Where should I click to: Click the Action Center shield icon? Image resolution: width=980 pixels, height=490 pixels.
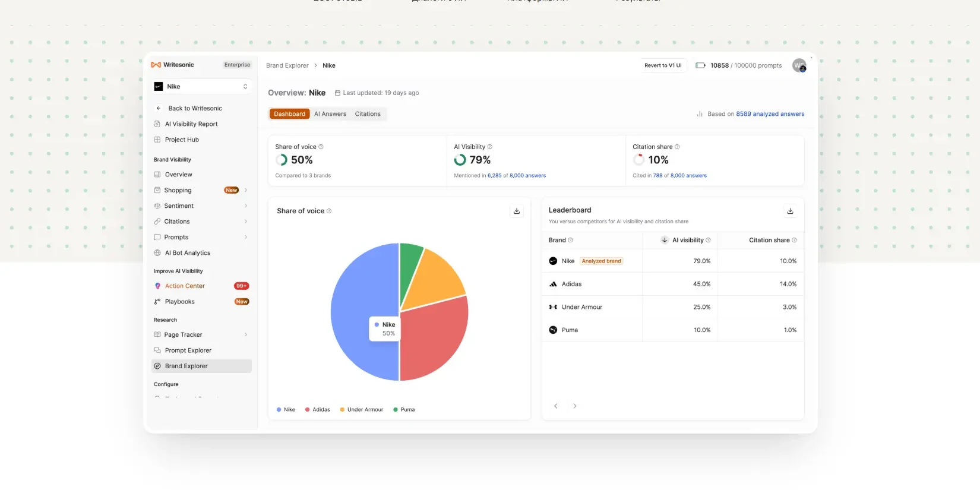(157, 286)
